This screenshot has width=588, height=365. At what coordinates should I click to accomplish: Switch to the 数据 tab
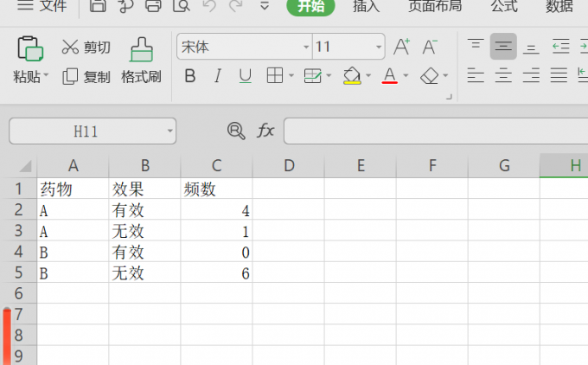pyautogui.click(x=559, y=6)
